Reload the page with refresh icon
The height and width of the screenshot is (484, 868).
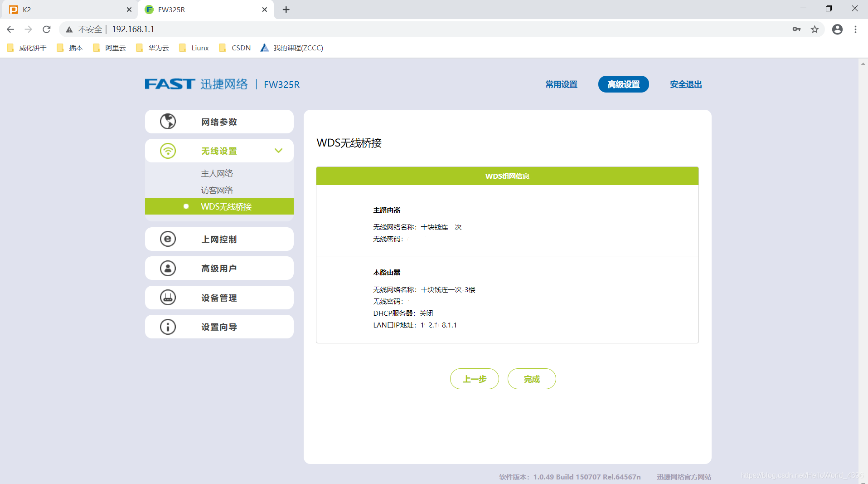[46, 29]
